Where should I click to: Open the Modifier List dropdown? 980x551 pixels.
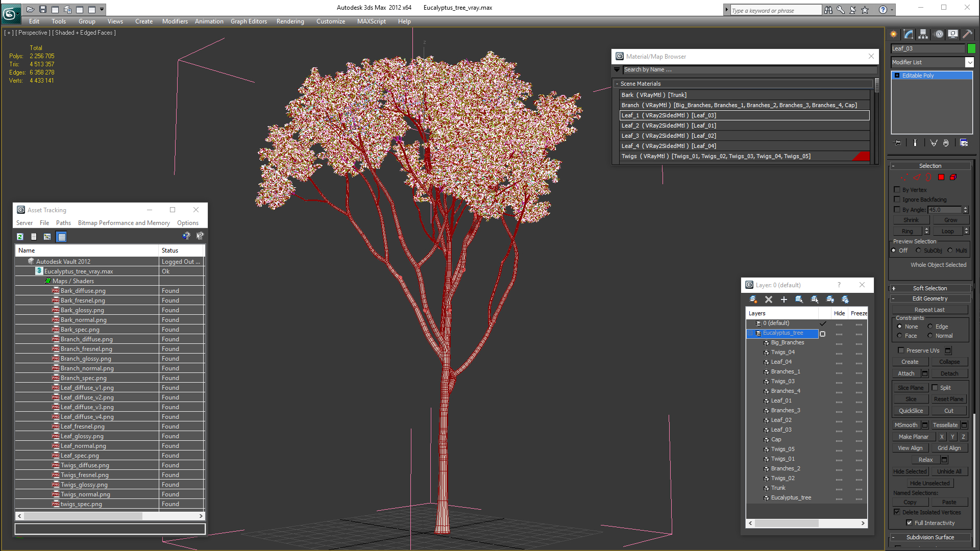click(x=969, y=62)
